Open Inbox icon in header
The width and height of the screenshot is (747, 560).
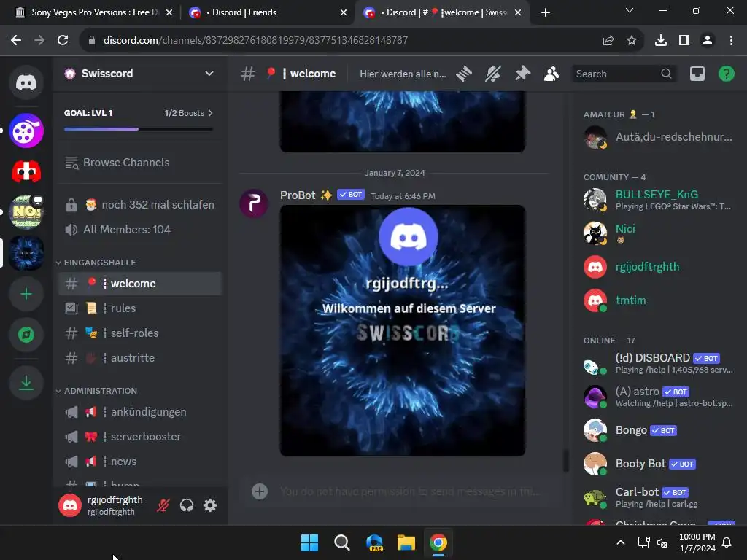[697, 74]
